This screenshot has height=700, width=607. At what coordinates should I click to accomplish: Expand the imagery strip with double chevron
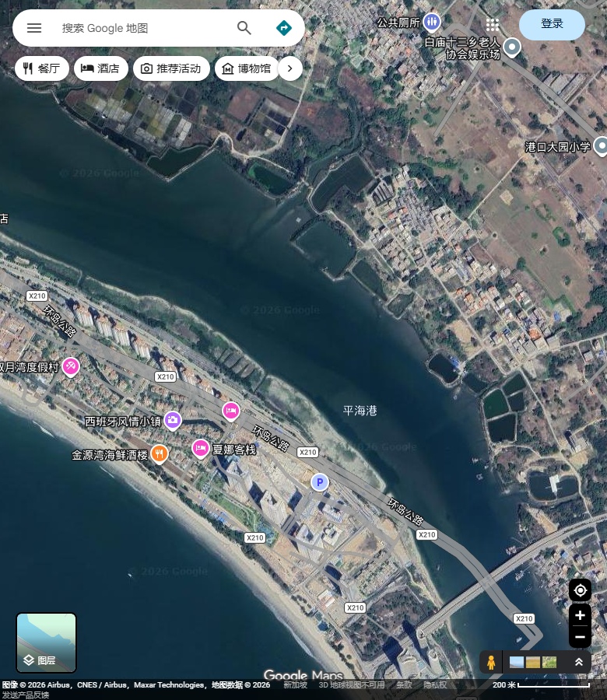click(x=579, y=662)
